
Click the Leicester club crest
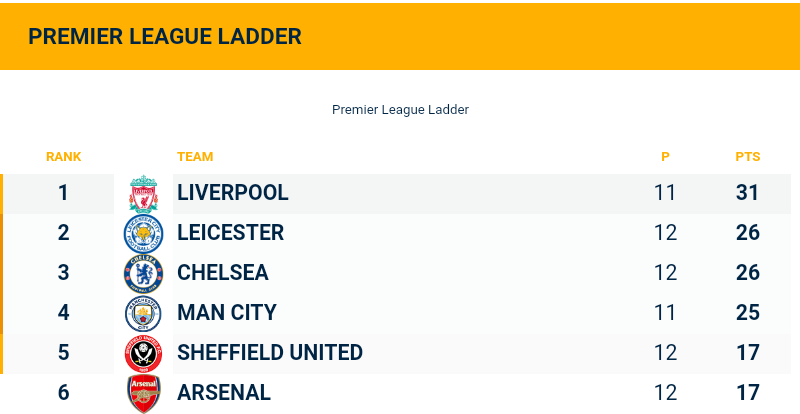(143, 234)
